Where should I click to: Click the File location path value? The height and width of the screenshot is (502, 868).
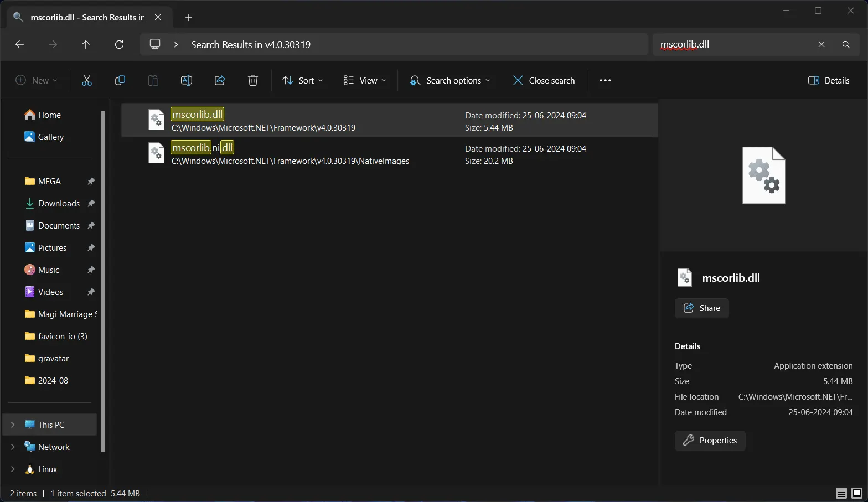click(x=795, y=397)
